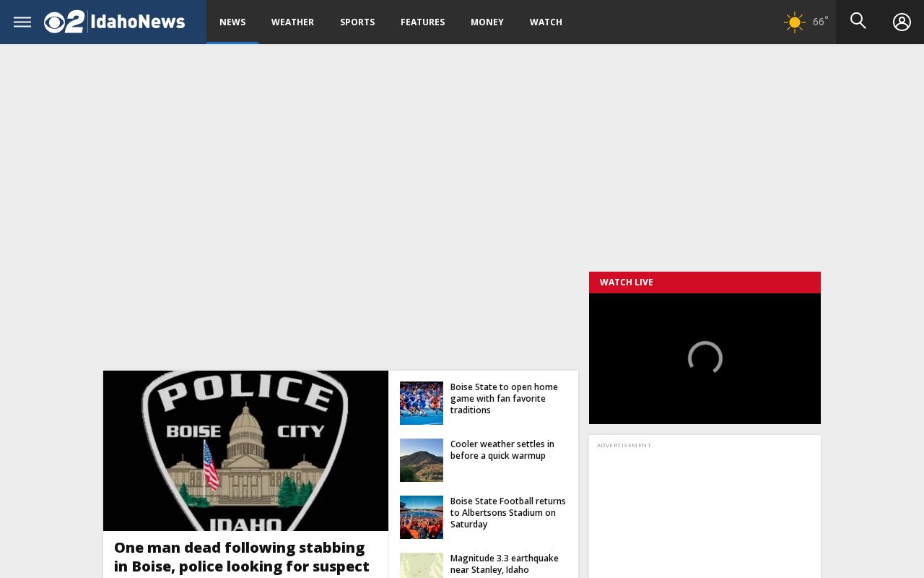Screen dimensions: 924x578
Task: Open the search magnifier icon
Action: click(x=858, y=21)
